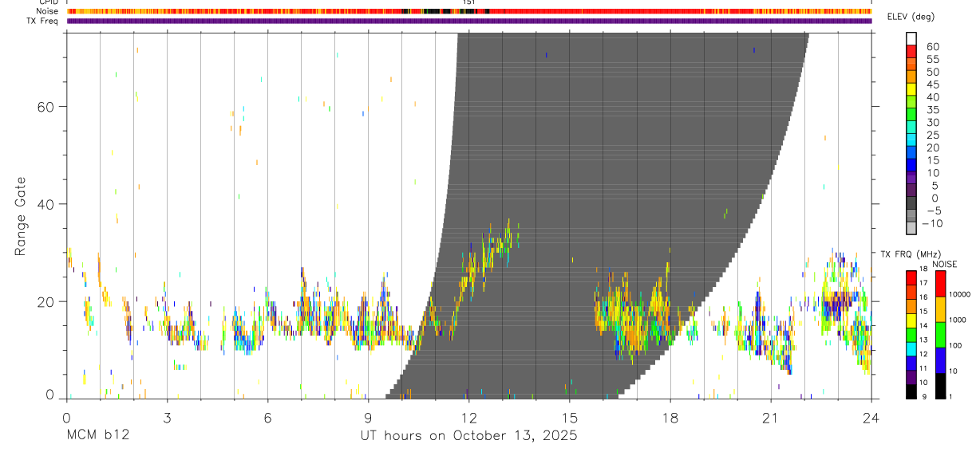Select the '17' TX FRQ legend label

[923, 283]
